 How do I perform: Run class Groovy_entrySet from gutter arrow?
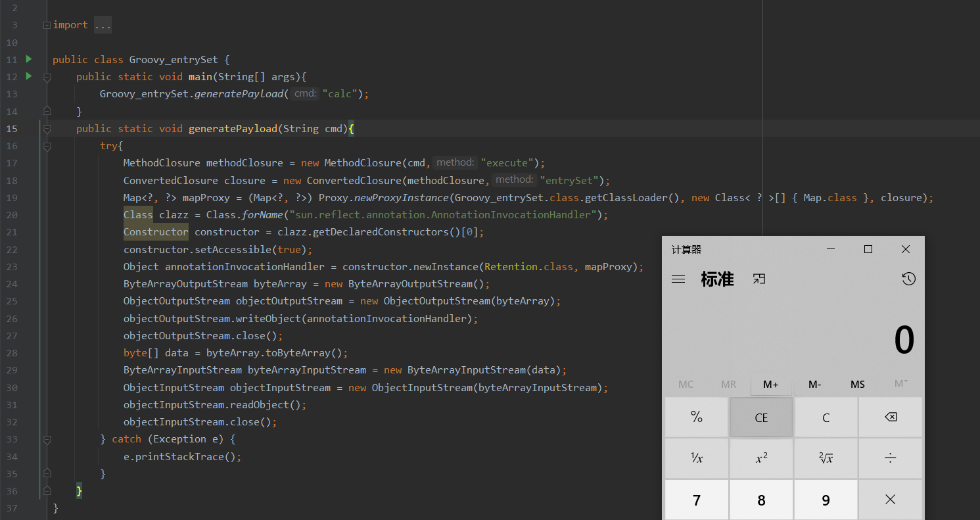[28, 59]
